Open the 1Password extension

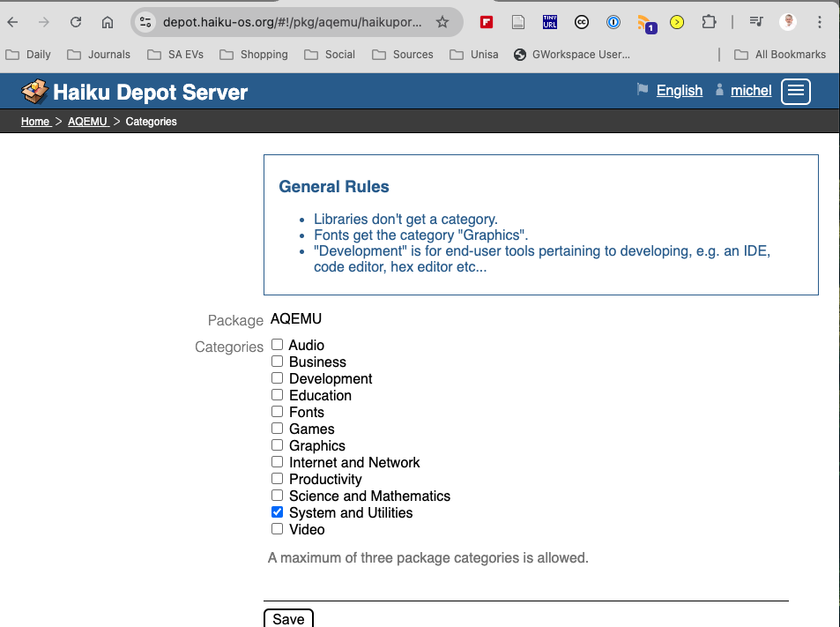click(x=613, y=22)
